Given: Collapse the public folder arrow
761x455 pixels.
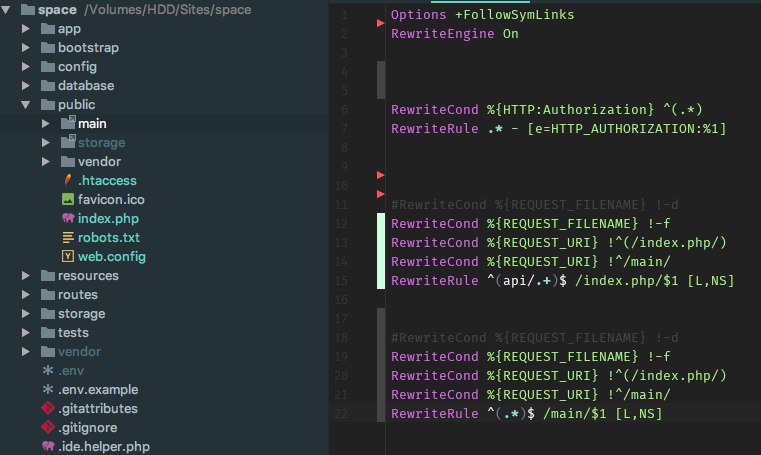Looking at the screenshot, I should pos(26,104).
